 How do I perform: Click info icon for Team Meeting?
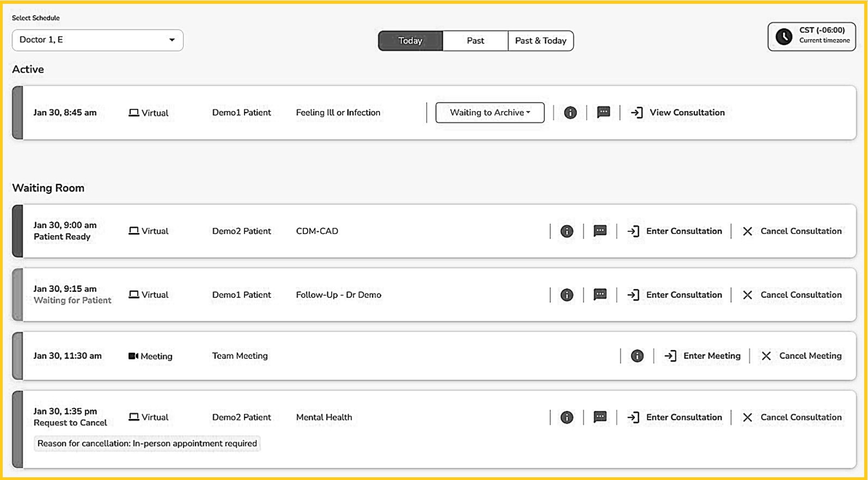point(637,356)
